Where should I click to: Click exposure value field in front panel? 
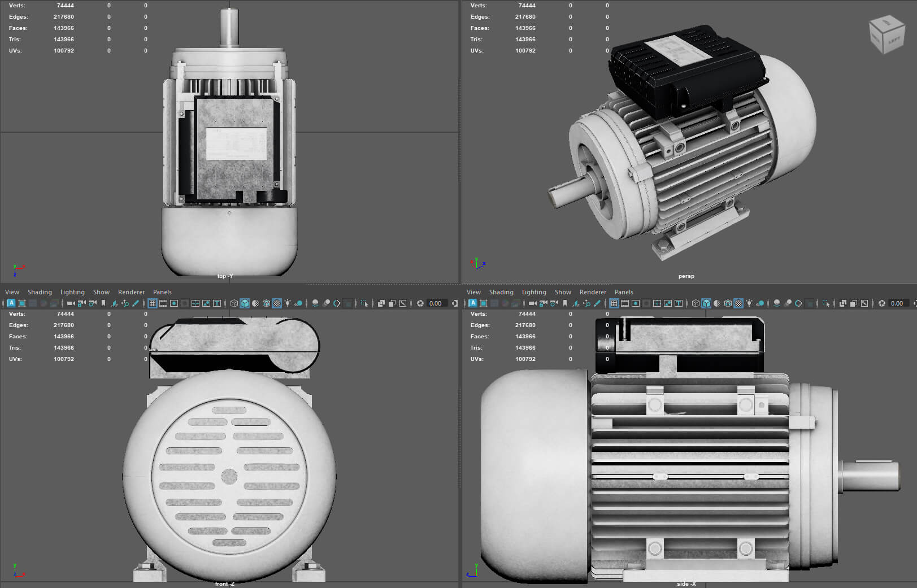[437, 303]
